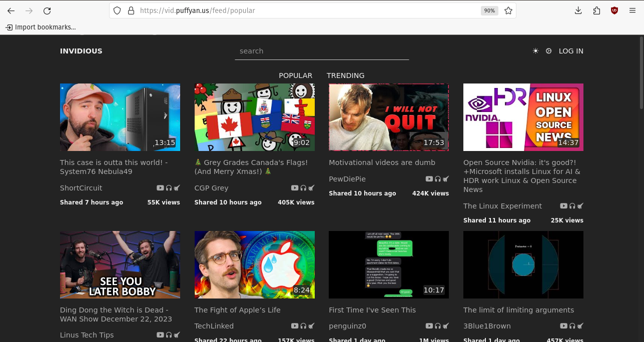Click YouTube icon beside The Linux Experiment
644x342 pixels.
pyautogui.click(x=564, y=206)
